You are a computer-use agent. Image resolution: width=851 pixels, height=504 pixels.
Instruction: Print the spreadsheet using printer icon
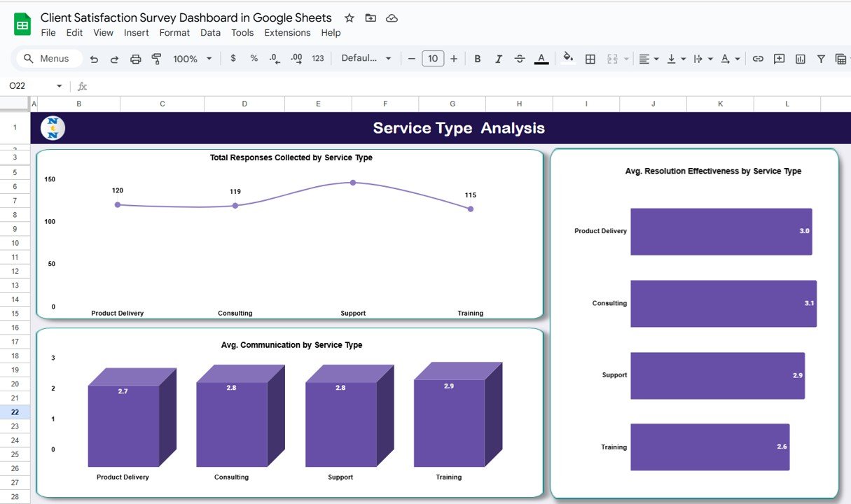point(136,59)
